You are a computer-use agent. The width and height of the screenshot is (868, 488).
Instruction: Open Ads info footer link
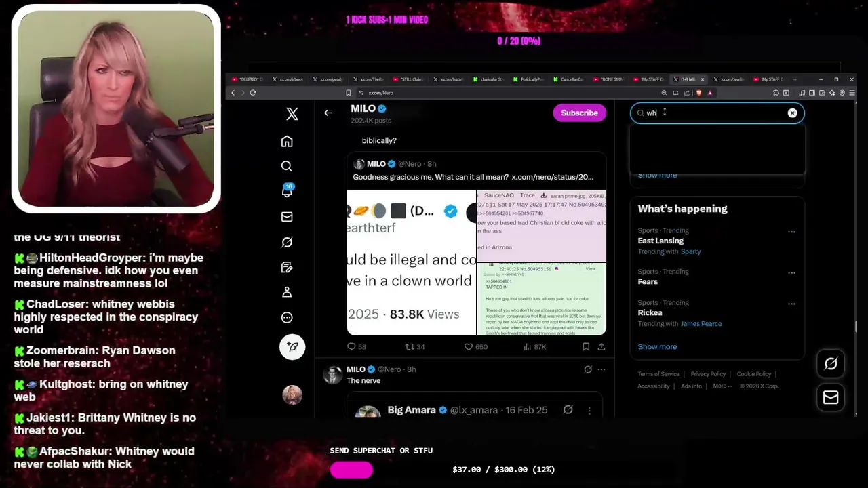[x=691, y=386]
